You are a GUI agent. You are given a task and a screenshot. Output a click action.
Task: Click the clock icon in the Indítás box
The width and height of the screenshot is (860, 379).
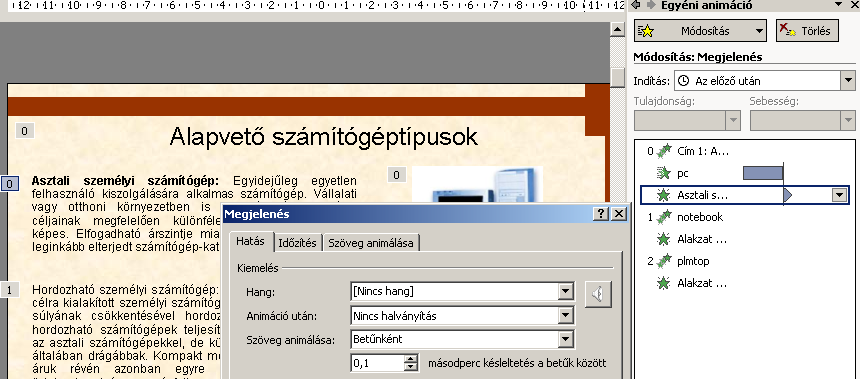(x=683, y=81)
